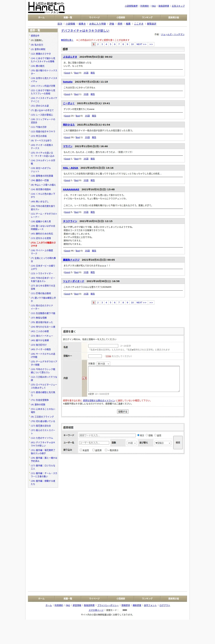
Task: Click Good on tomato's comment
Action: [67, 94]
